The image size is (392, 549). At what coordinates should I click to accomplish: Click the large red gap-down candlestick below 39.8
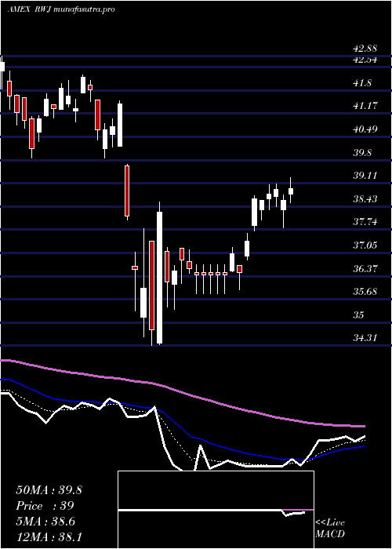(127, 191)
